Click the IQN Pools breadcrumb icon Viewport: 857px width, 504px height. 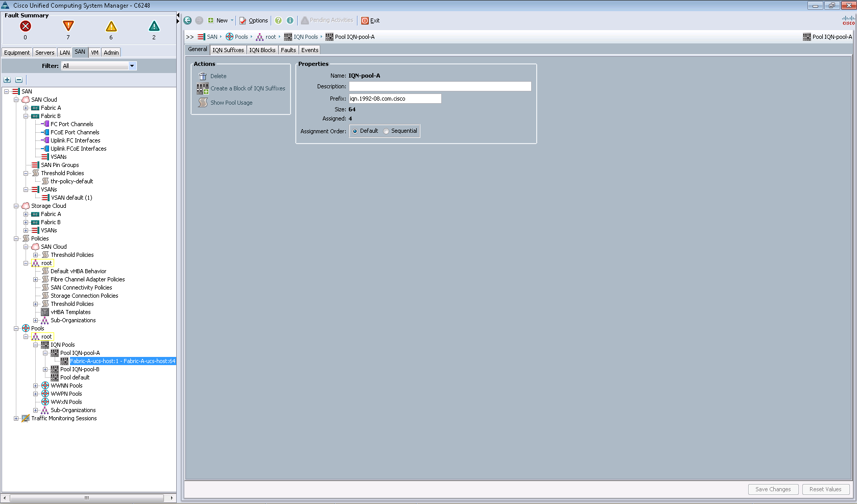click(288, 37)
